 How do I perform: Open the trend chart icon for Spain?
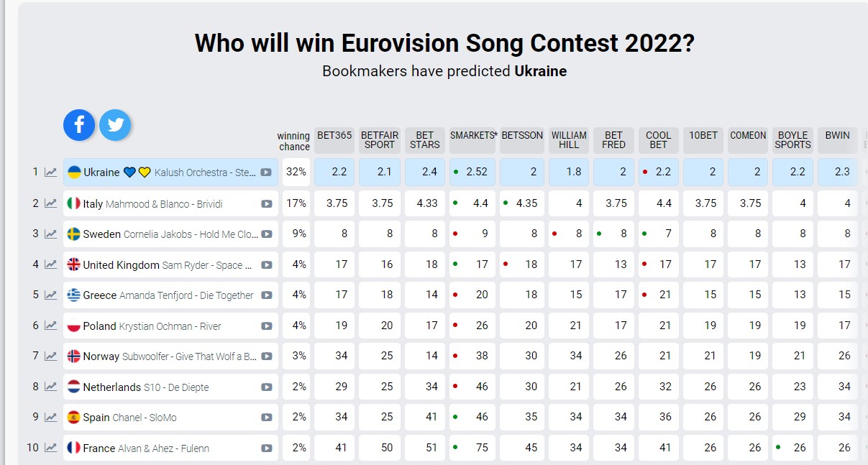[50, 418]
